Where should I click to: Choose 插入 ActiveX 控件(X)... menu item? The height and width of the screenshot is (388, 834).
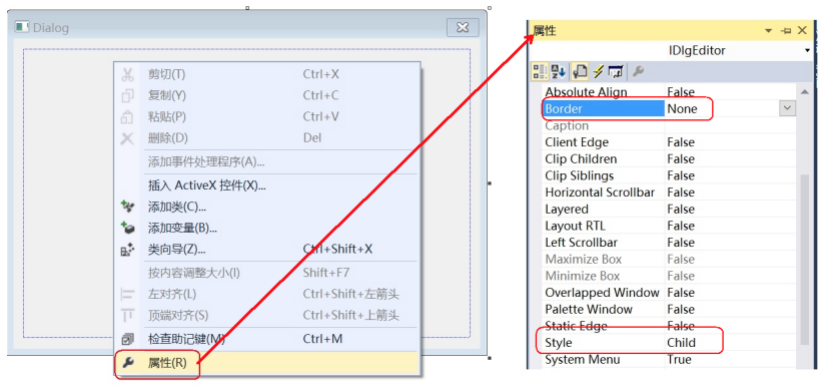[x=267, y=185]
